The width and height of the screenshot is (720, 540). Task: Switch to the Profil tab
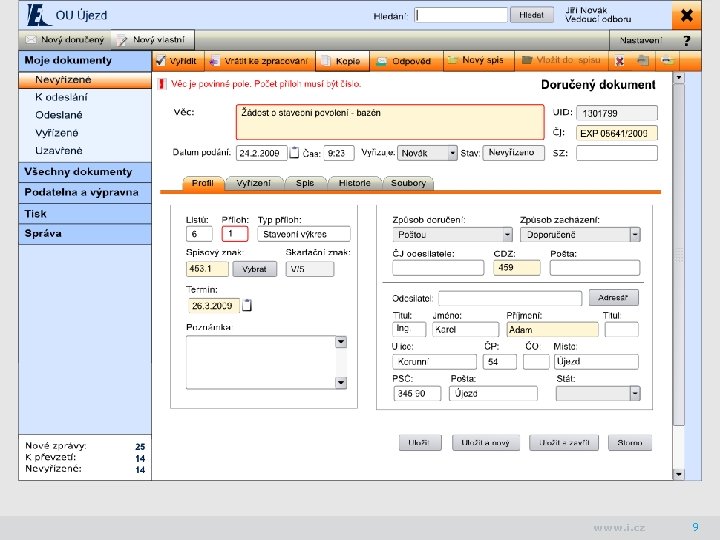(202, 183)
